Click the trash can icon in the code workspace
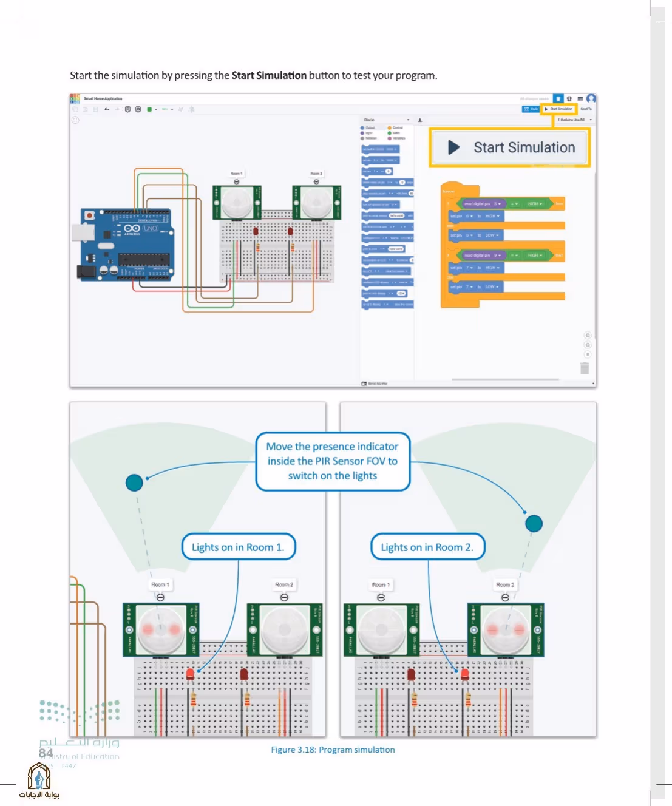 click(585, 368)
